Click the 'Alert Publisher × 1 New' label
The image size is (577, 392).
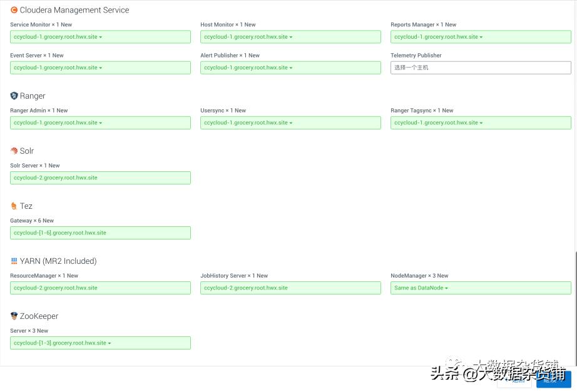point(230,56)
